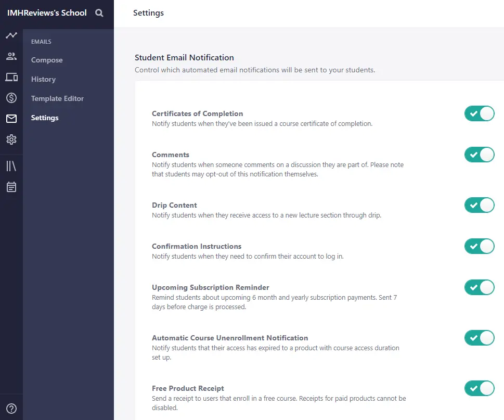
Task: Disable Free Product Receipt toggle
Action: click(479, 388)
